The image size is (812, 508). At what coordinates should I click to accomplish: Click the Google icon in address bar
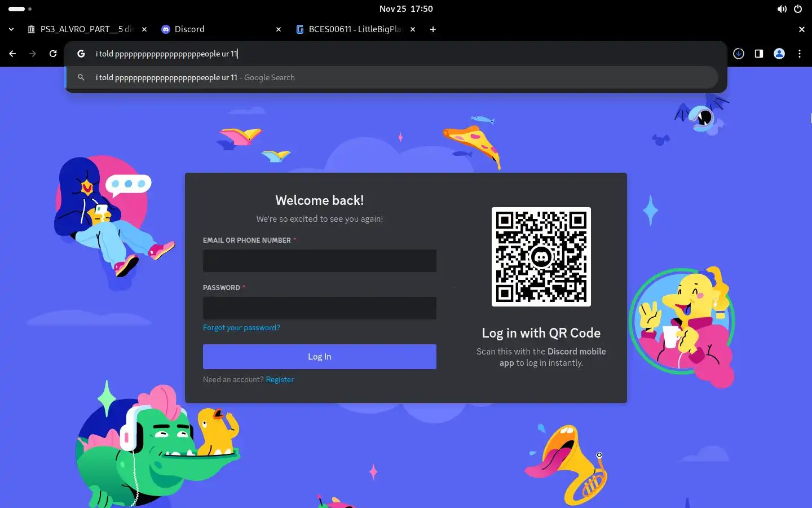point(81,54)
